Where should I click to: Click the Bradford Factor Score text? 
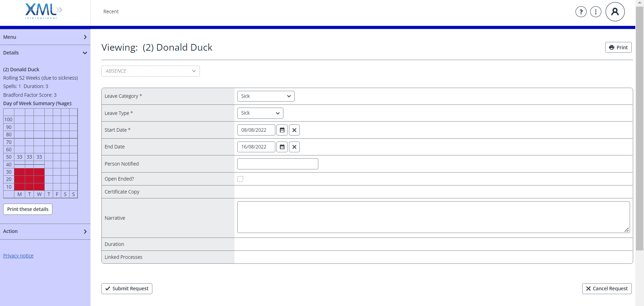point(30,95)
